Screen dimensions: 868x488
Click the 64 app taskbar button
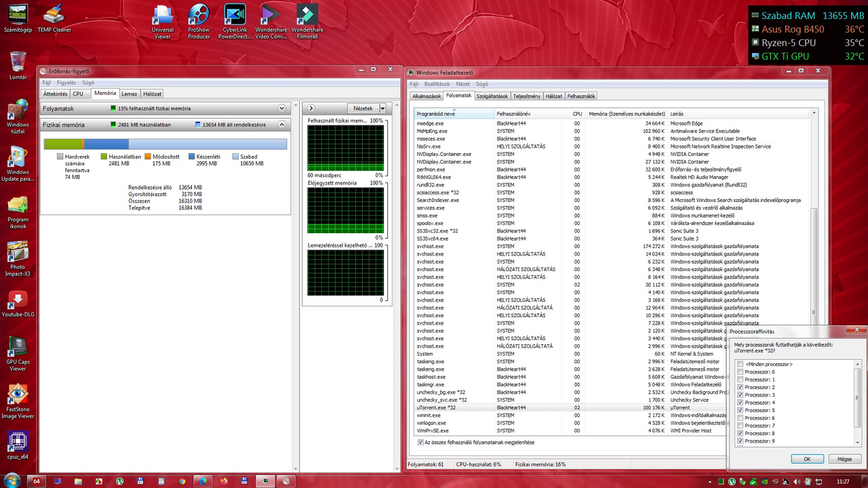click(37, 481)
